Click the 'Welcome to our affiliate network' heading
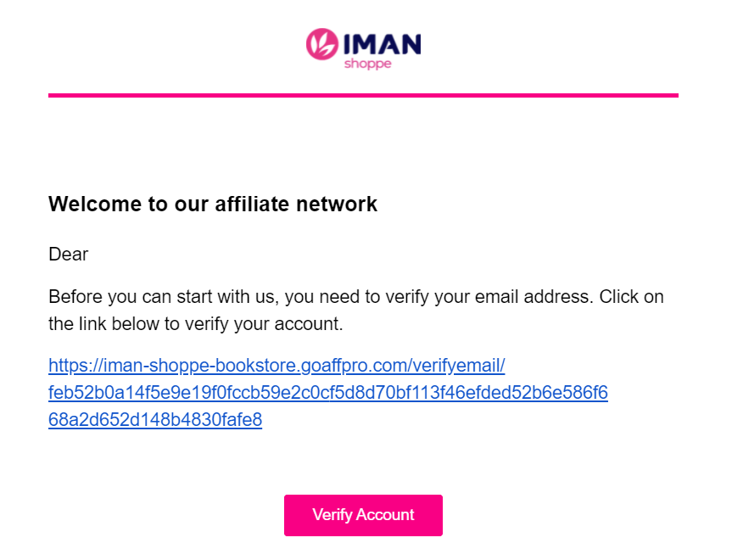 pyautogui.click(x=213, y=204)
